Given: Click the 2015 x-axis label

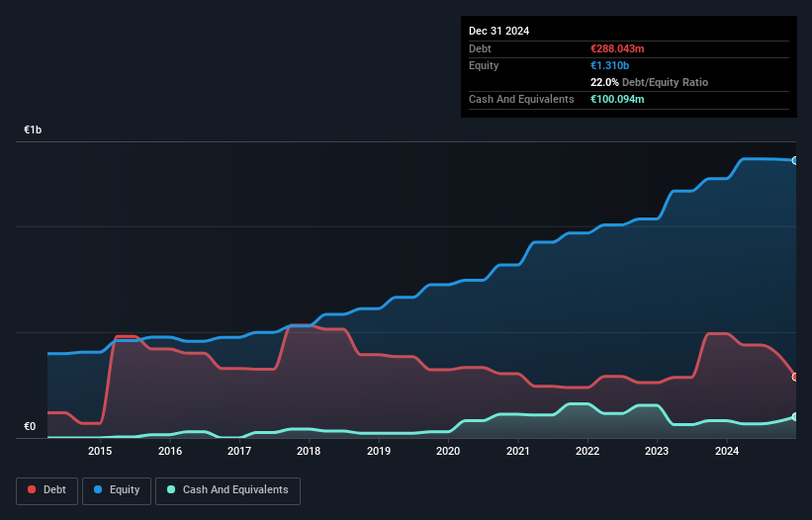Looking at the screenshot, I should click(x=100, y=451).
